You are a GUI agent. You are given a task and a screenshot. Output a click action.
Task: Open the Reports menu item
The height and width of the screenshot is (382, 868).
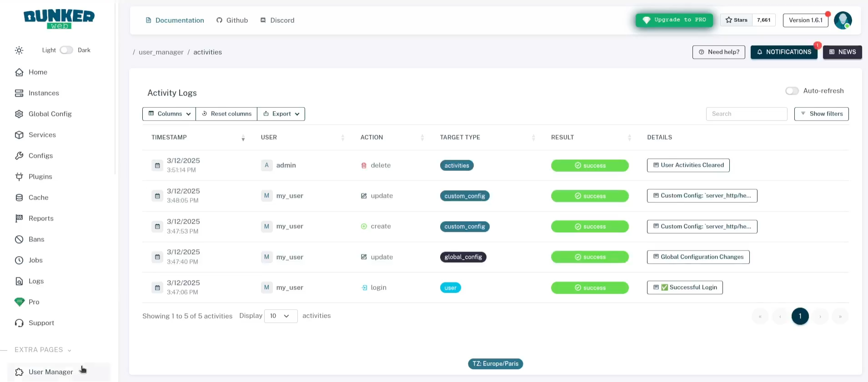click(41, 219)
